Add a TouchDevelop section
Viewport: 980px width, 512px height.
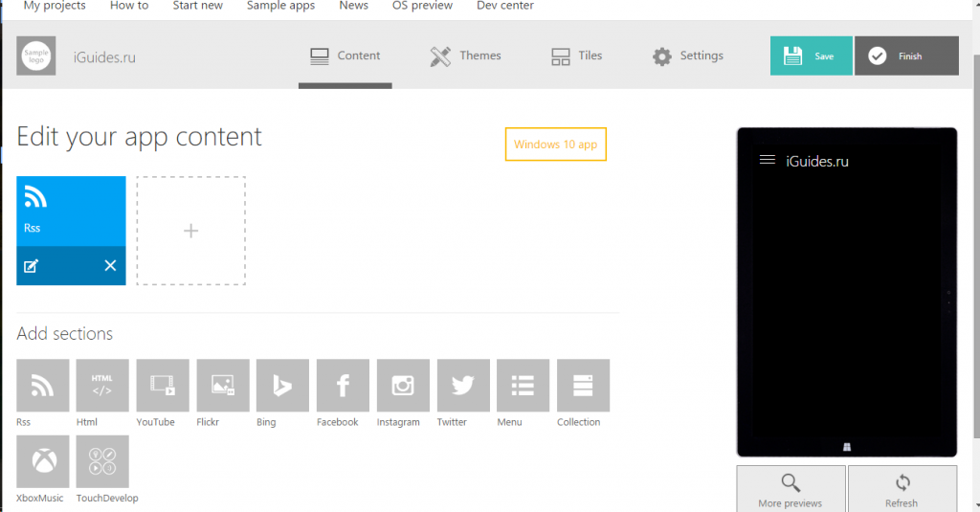[102, 461]
